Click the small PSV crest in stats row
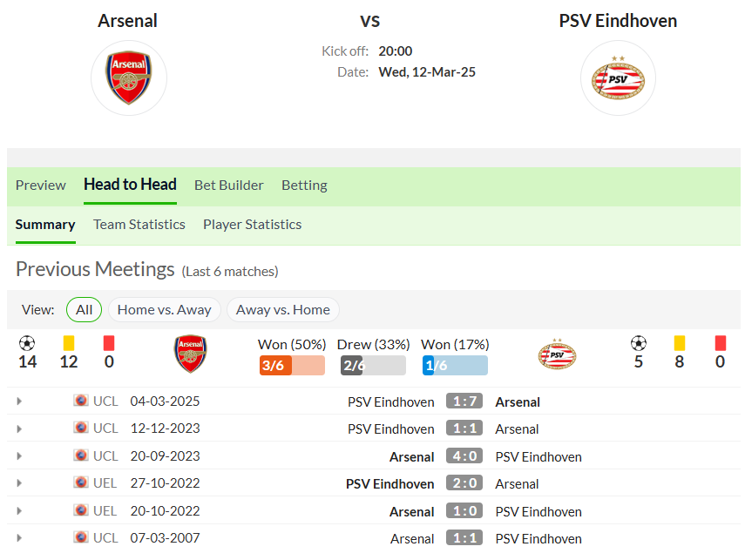This screenshot has height=560, width=745. click(558, 354)
